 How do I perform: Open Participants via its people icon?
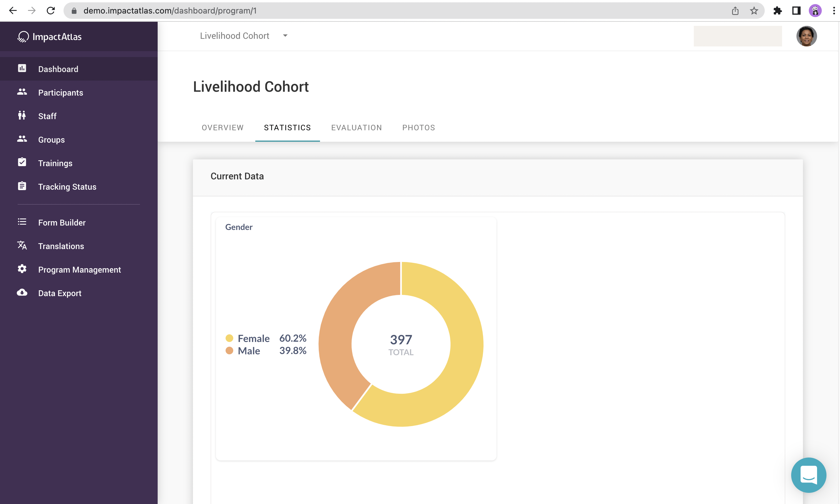(x=22, y=92)
